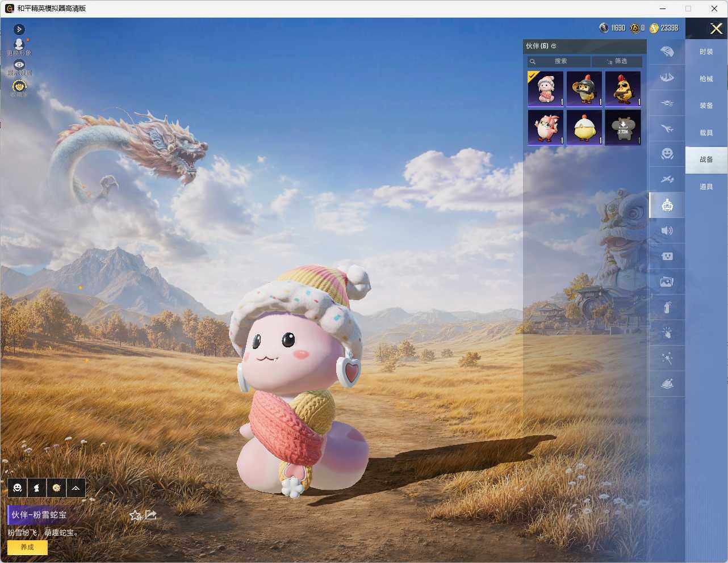728x563 pixels.
Task: Expand the action bar up chevron
Action: [x=76, y=488]
